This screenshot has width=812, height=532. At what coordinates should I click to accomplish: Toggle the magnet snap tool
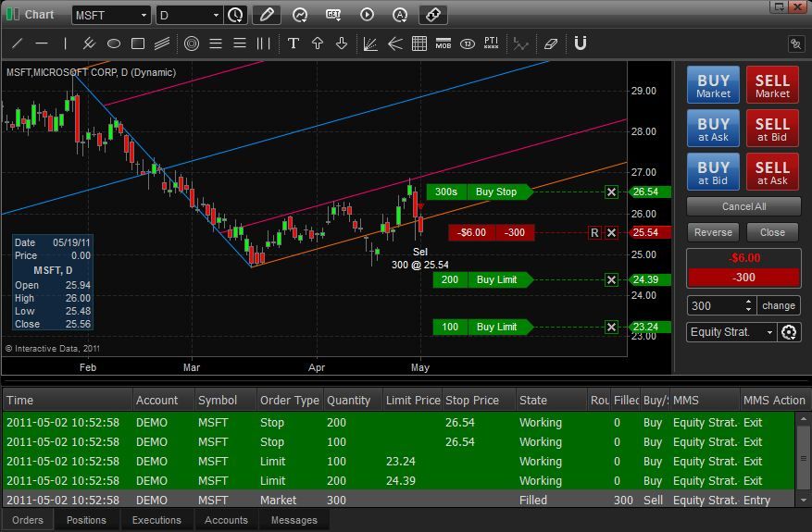(581, 44)
